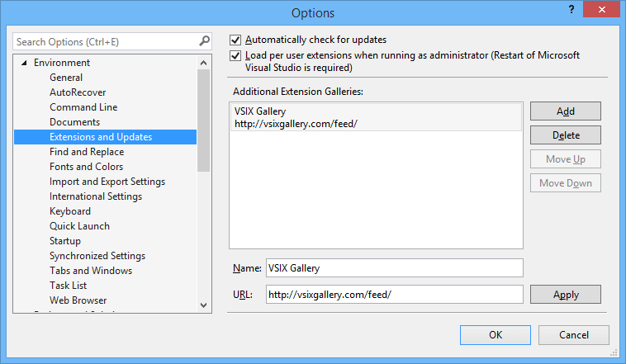The height and width of the screenshot is (364, 626).
Task: Select General under Environment
Action: (66, 78)
